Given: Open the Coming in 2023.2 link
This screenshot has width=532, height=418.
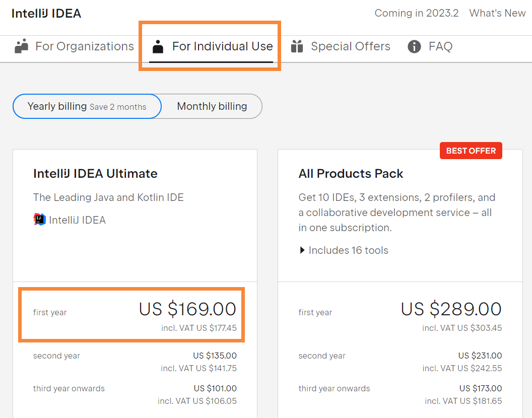Looking at the screenshot, I should coord(416,13).
